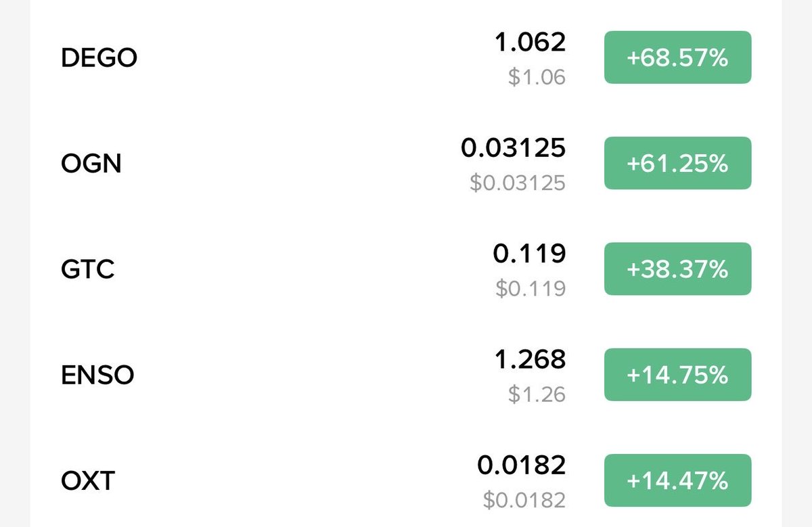Click the +14.47% green badge
Screen dimensions: 812x527
point(677,481)
